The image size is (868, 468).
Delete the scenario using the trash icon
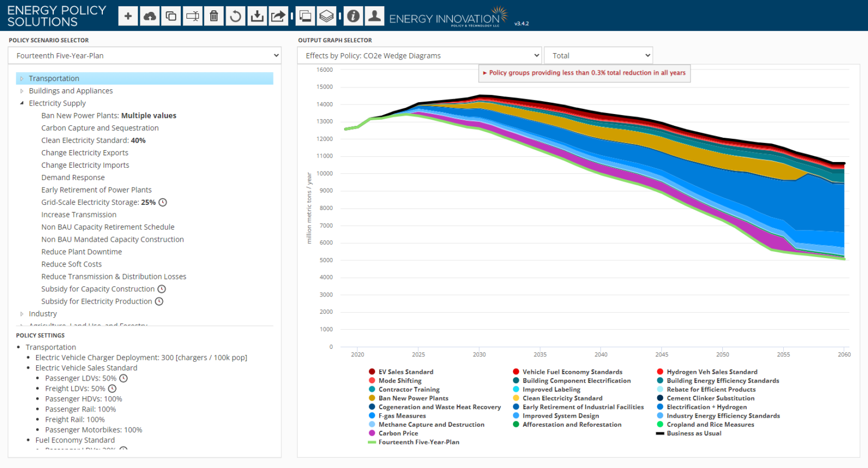(214, 15)
